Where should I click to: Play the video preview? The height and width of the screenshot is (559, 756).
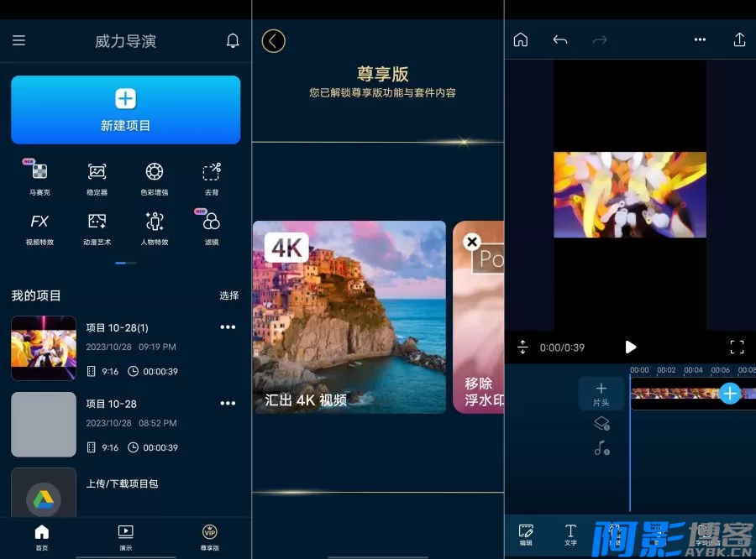pos(630,347)
